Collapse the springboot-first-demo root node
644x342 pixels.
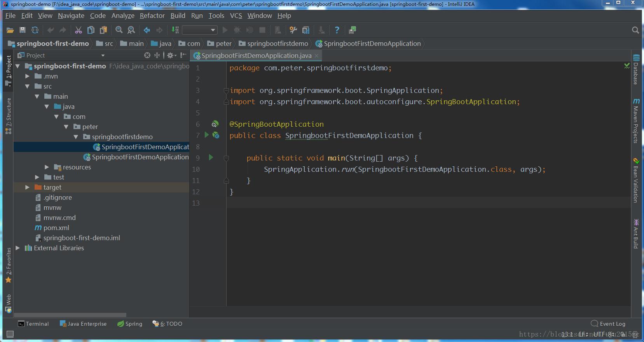[x=17, y=66]
